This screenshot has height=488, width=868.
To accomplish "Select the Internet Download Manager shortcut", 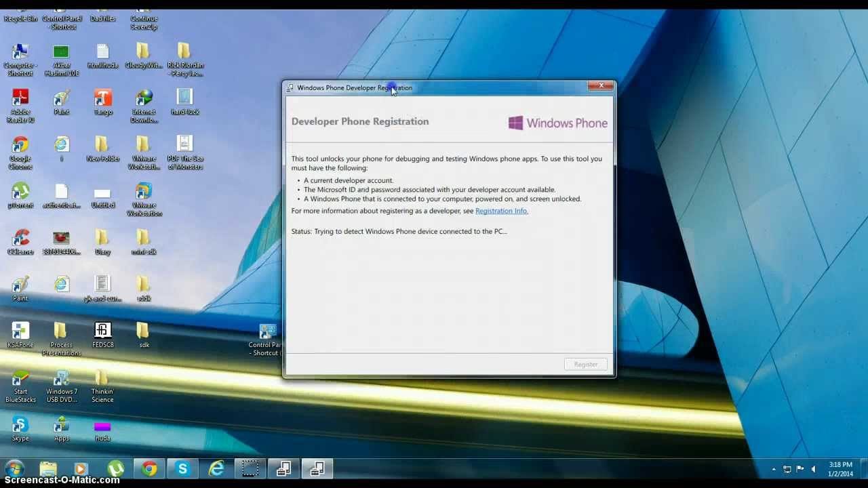I will [144, 107].
